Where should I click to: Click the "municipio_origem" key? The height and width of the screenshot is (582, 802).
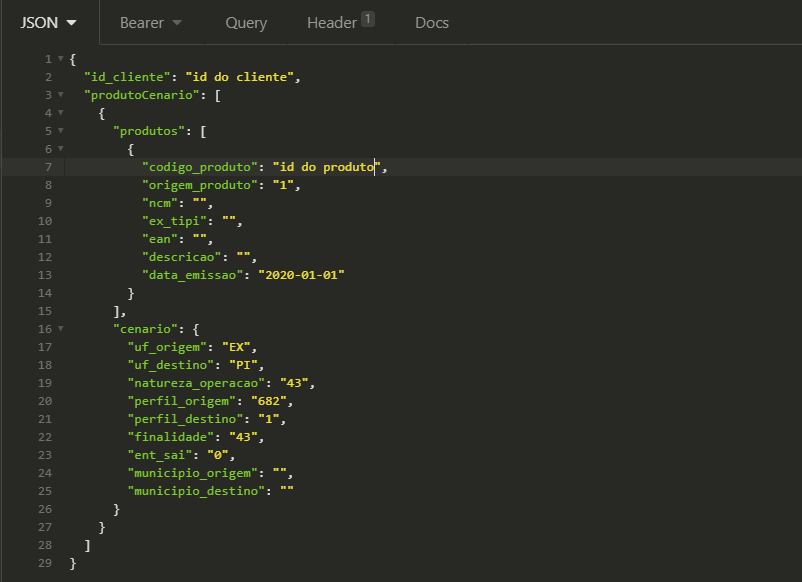(192, 473)
